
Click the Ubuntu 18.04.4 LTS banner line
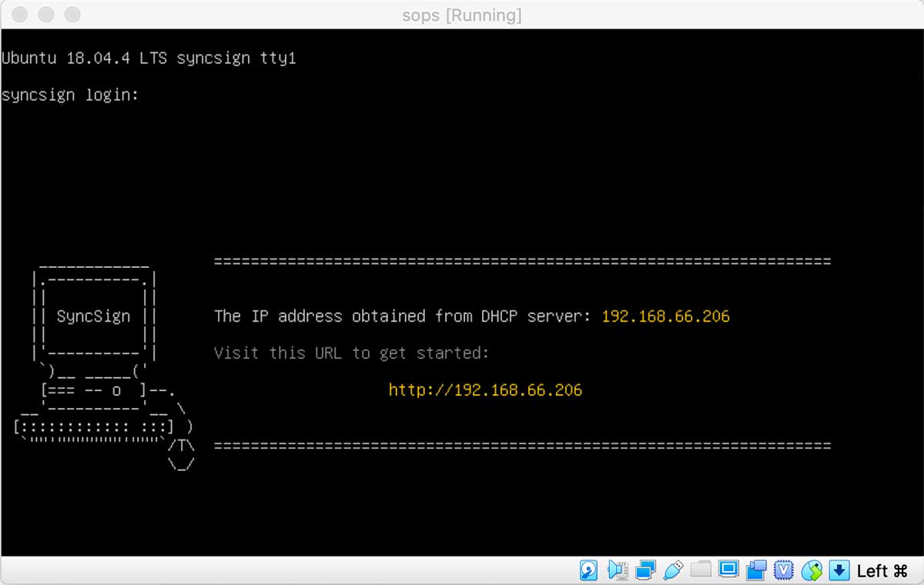pyautogui.click(x=149, y=58)
